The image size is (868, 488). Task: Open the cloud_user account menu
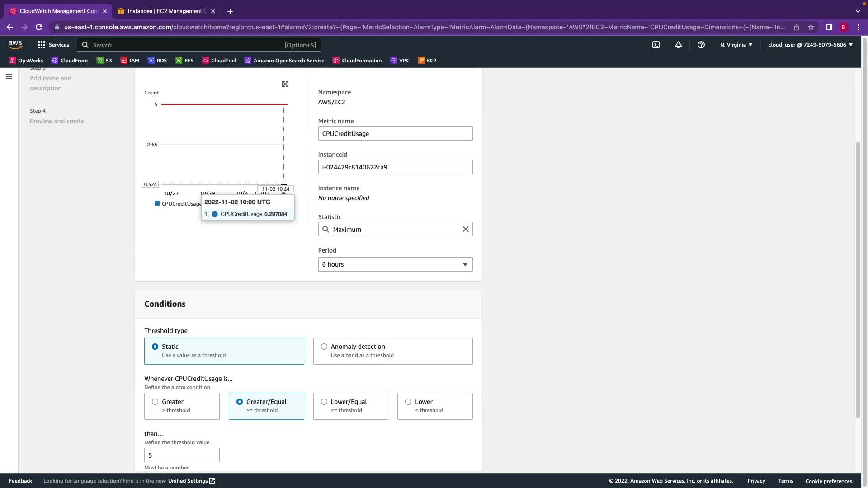[x=810, y=45]
